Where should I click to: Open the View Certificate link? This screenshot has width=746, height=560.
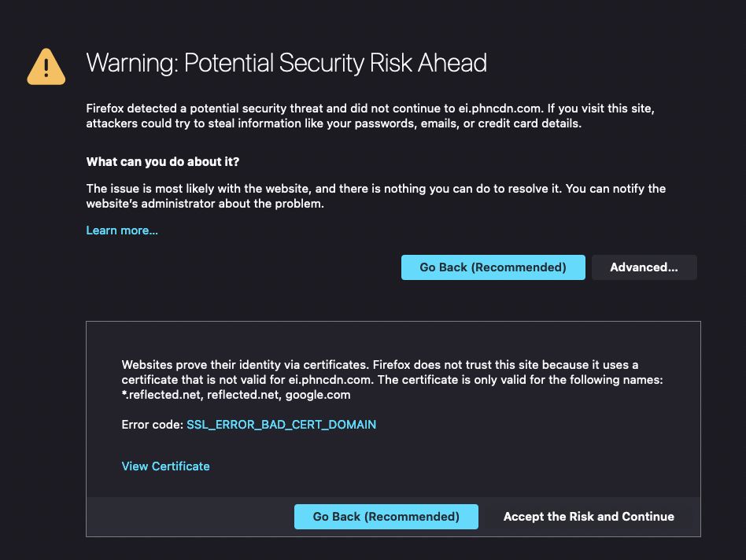165,466
